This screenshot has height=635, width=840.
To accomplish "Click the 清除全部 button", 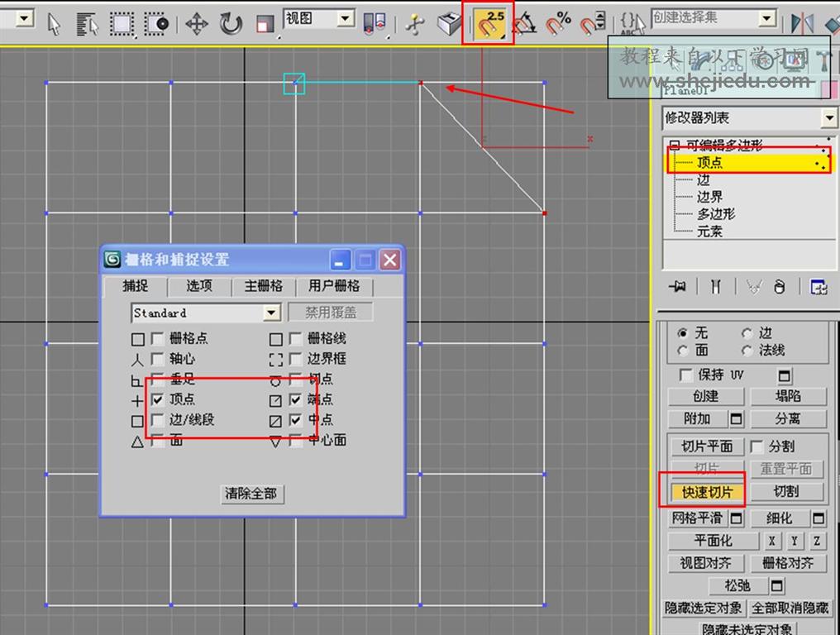I will pyautogui.click(x=252, y=494).
